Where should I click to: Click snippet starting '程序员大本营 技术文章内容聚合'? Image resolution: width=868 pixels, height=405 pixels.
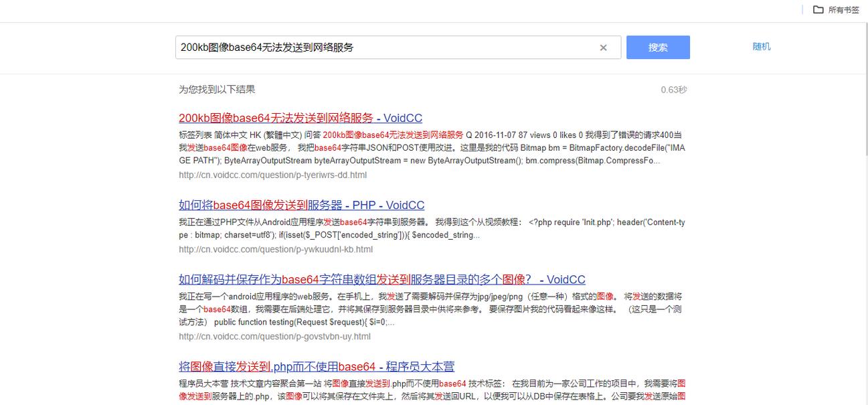pos(432,390)
